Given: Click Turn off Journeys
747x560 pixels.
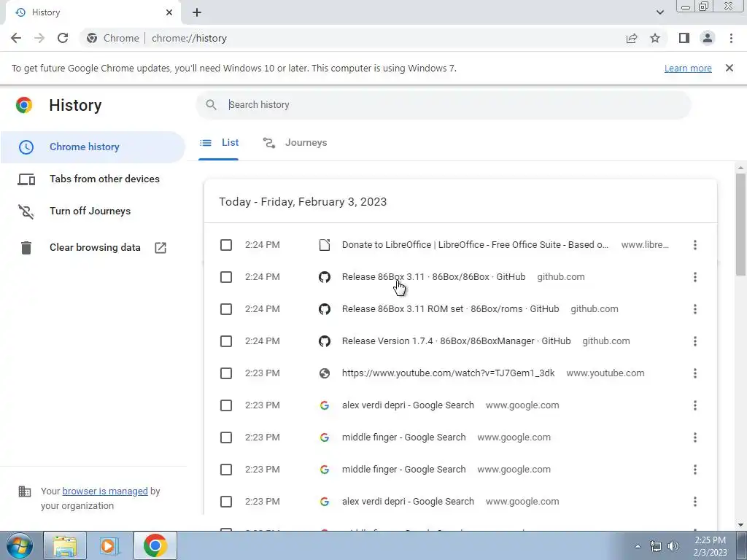Looking at the screenshot, I should coord(93,211).
